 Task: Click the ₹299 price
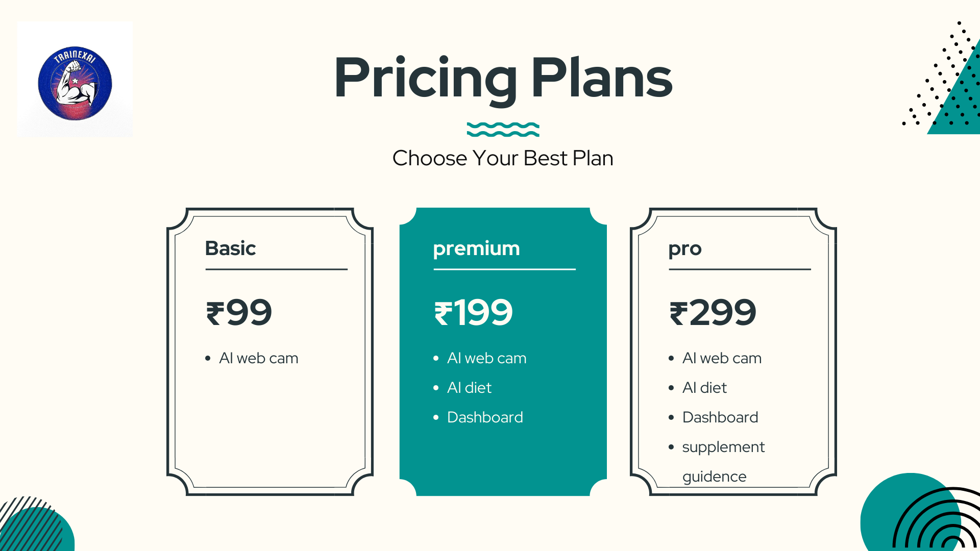[713, 312]
